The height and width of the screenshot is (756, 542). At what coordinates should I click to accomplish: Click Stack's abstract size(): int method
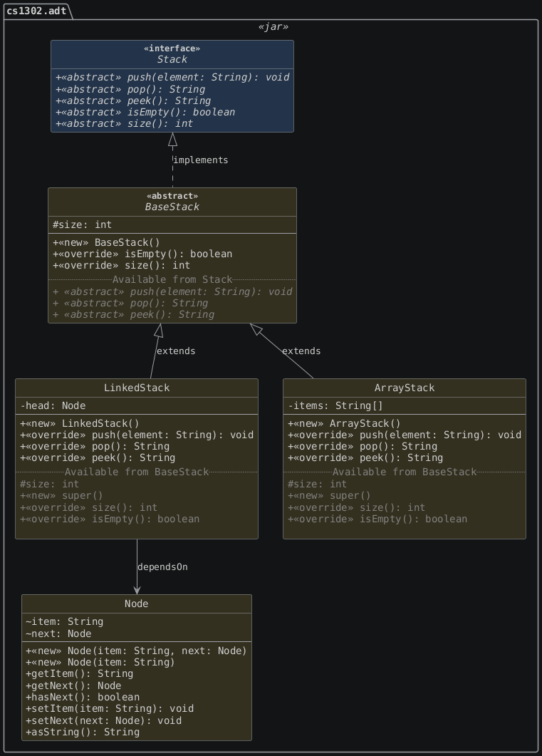click(125, 123)
